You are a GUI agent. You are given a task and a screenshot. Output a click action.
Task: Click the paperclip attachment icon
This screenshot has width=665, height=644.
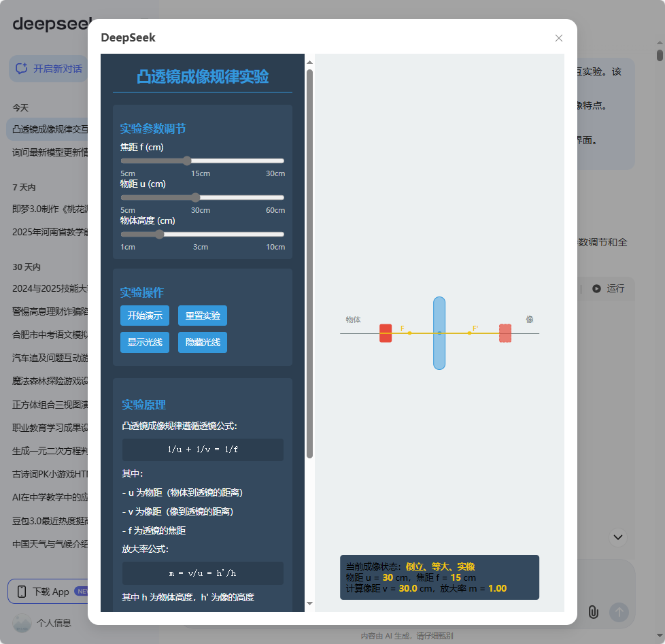pos(592,612)
